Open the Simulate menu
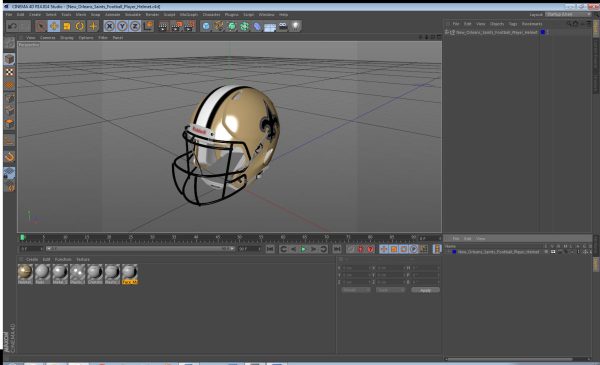Viewport: 600px width, 365px height. pyautogui.click(x=133, y=15)
